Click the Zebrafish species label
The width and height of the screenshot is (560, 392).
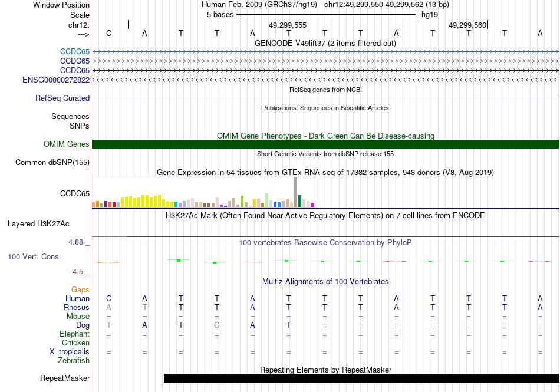coord(74,361)
